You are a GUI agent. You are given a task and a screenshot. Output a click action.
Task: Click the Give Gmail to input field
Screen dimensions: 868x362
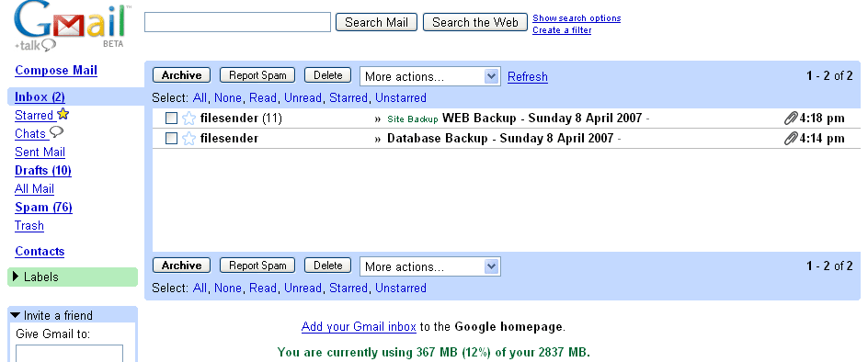coord(69,353)
